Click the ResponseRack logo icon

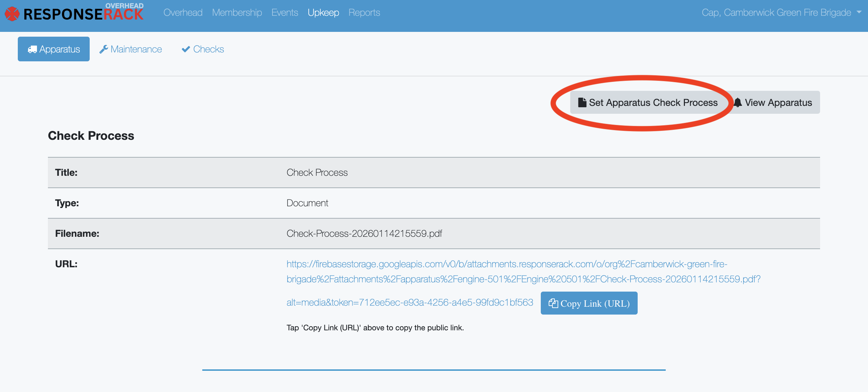pos(12,14)
